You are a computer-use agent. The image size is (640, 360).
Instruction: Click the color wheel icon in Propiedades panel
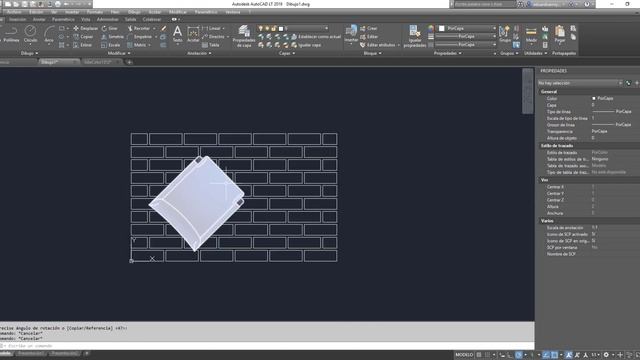431,28
